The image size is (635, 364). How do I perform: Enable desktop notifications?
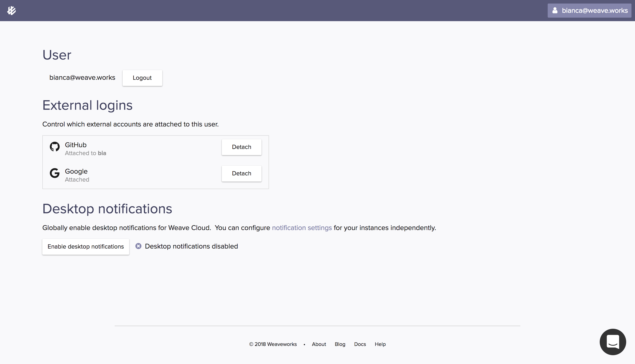[86, 247]
